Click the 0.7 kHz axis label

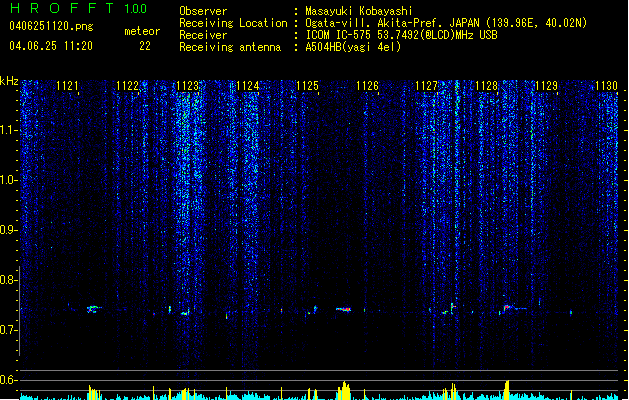(x=8, y=330)
